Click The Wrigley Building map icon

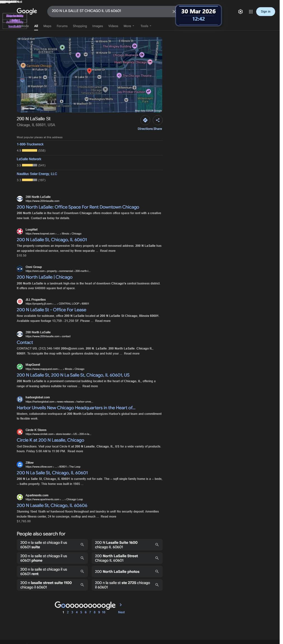pyautogui.click(x=135, y=46)
